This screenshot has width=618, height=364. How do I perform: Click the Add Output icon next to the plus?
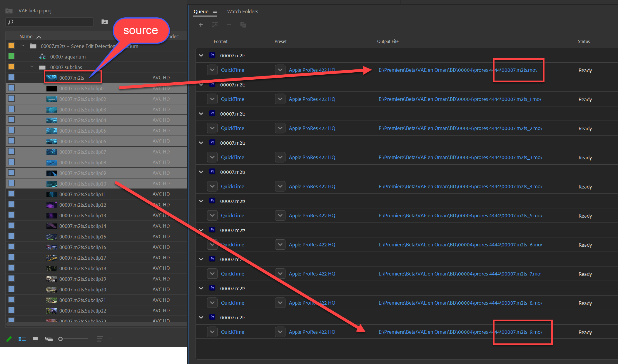[215, 25]
